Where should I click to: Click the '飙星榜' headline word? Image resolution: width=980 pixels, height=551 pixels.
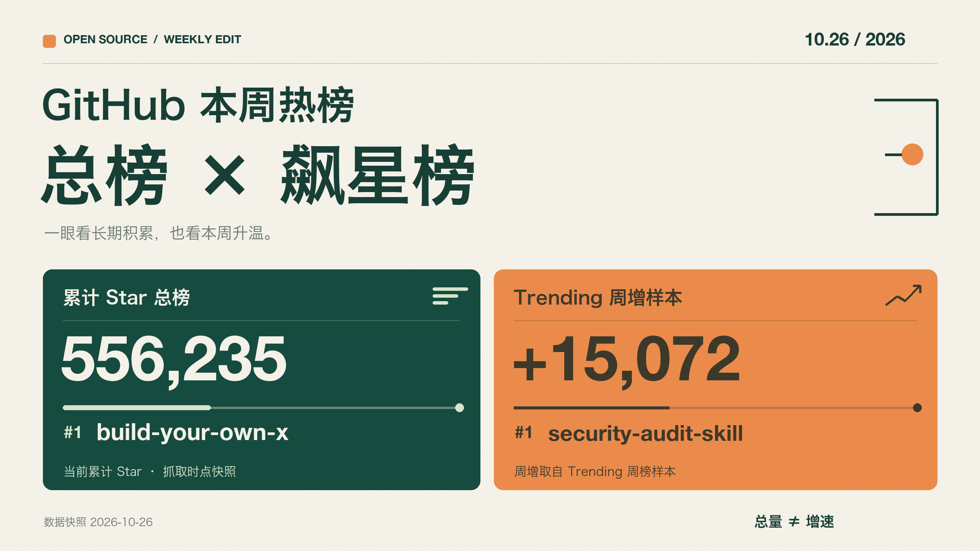377,175
